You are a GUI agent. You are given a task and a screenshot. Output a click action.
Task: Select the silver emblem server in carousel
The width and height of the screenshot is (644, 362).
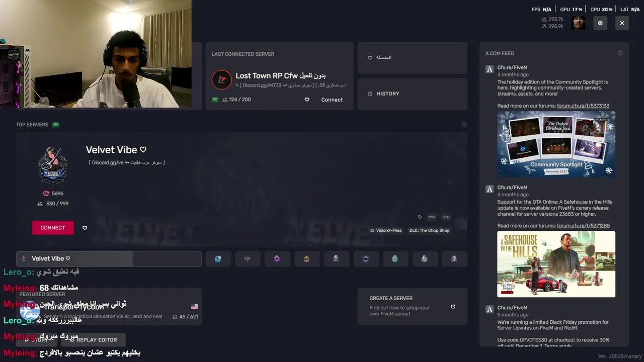[424, 258]
